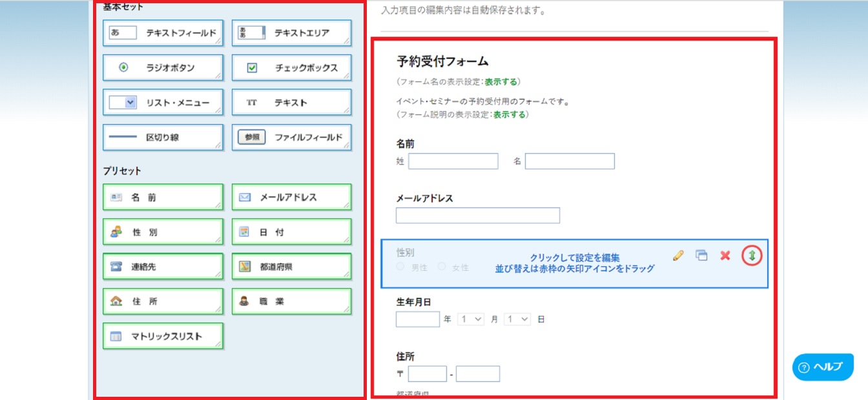Add a リスト・メニュー basic item

[163, 102]
